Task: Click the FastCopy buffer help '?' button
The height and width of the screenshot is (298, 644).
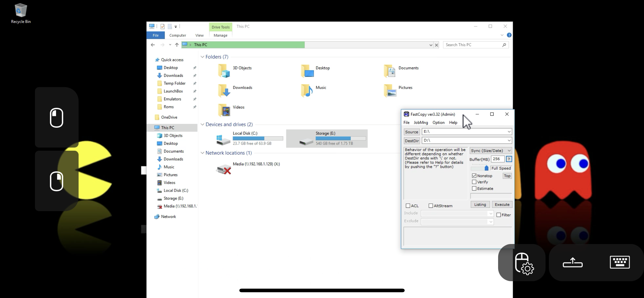Action: point(509,159)
